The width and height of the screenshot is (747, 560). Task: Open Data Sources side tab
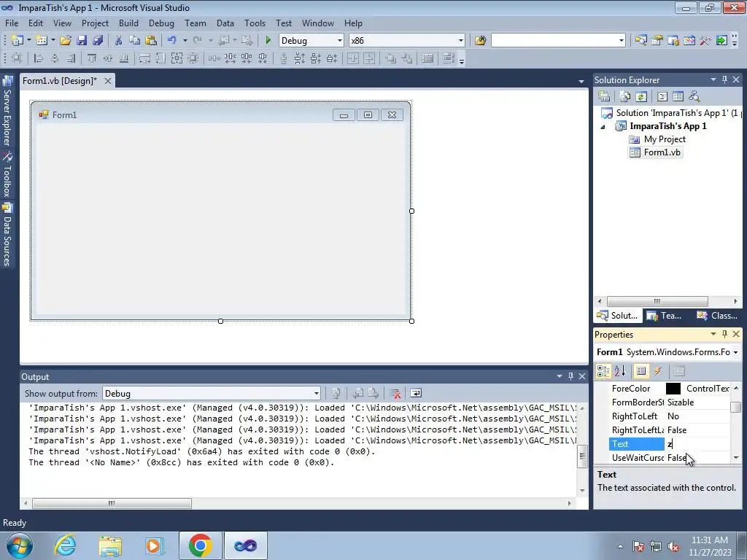point(7,235)
